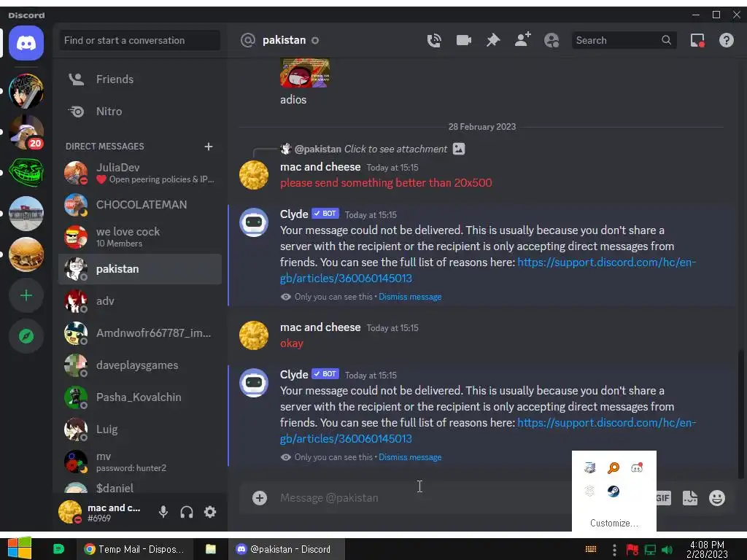Screen dimensions: 747x560
Task: Open the server with the 20 badge
Action: (x=26, y=133)
